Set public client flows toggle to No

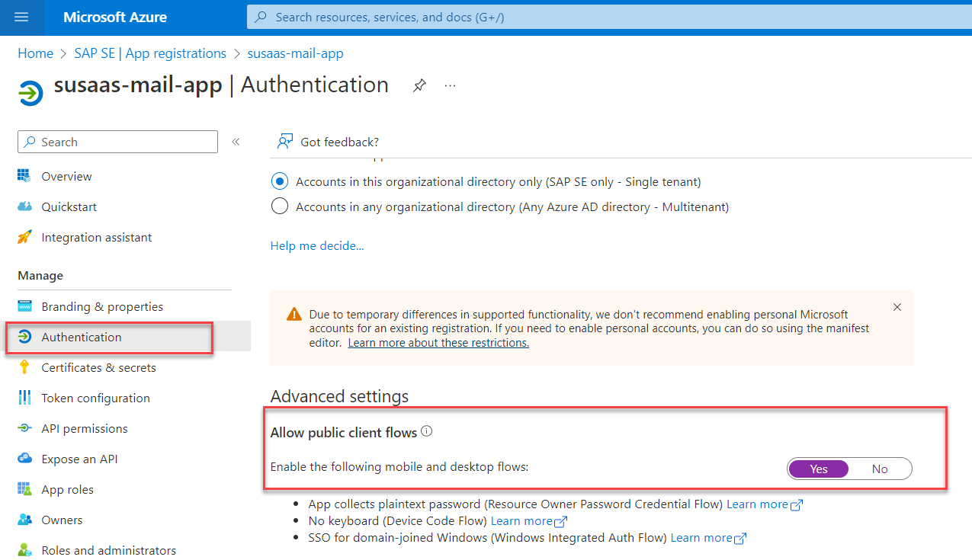coord(880,469)
